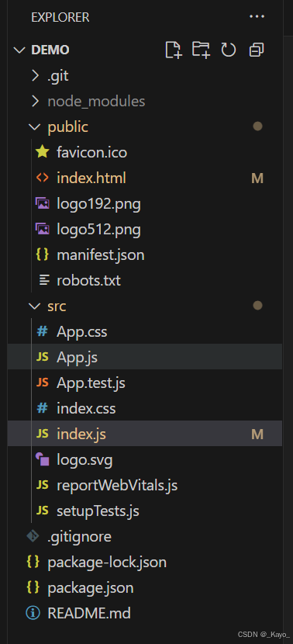293x644 pixels.
Task: Click the New File icon
Action: coord(173,50)
